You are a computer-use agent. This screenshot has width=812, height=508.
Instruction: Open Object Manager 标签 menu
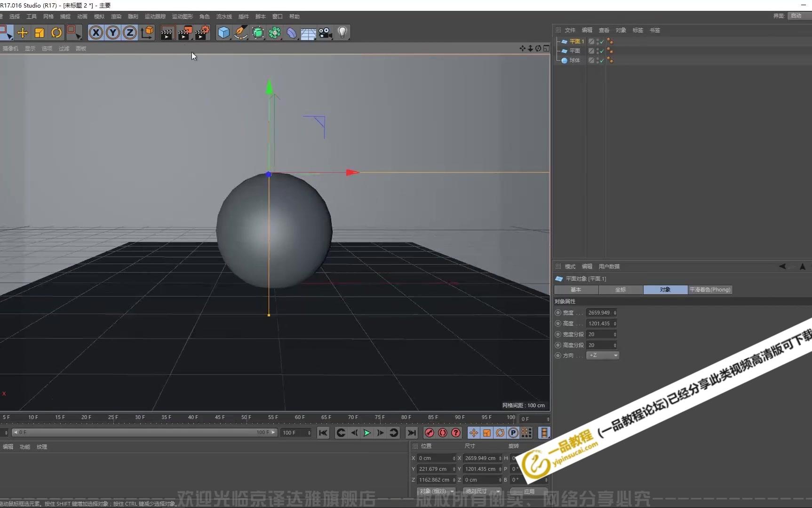pos(638,30)
